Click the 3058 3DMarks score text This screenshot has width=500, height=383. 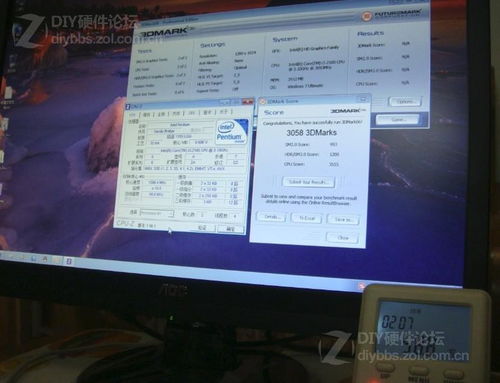311,133
